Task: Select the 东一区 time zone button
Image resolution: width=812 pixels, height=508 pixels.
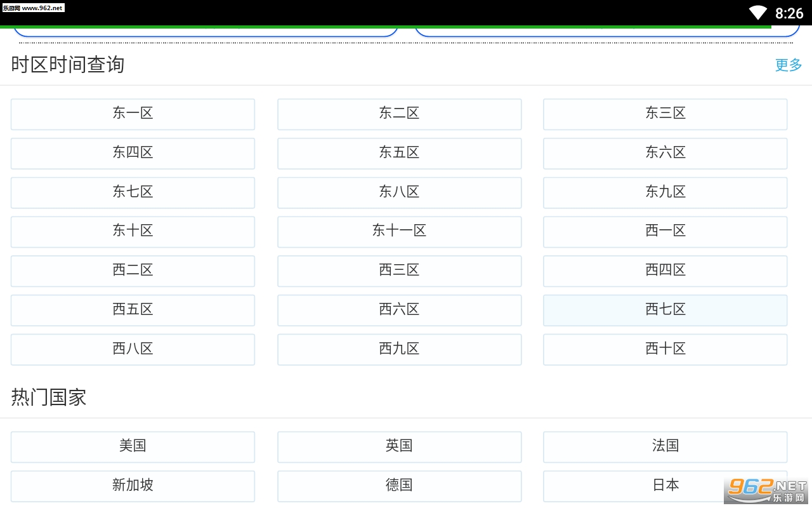Action: [x=133, y=114]
